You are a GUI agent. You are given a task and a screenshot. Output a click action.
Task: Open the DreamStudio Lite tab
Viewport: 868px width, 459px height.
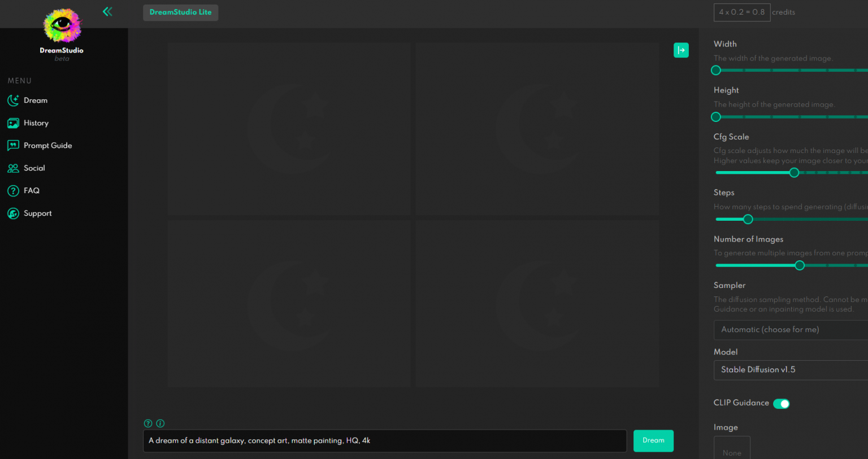pyautogui.click(x=180, y=12)
